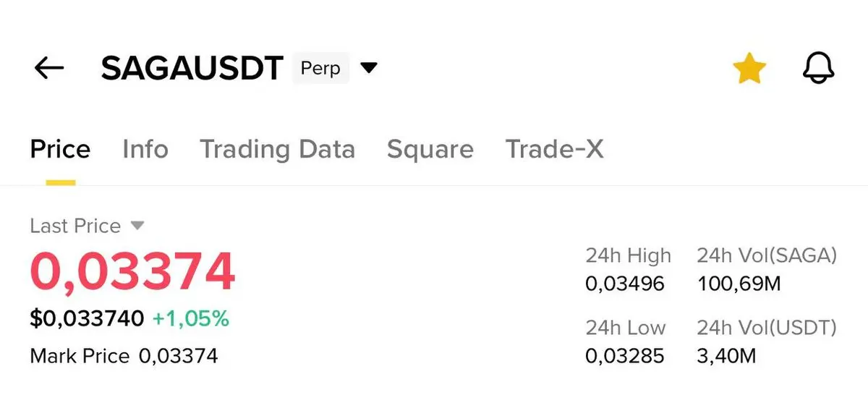Select the 24h Low value 0,03285
The image size is (868, 395).
pyautogui.click(x=625, y=356)
